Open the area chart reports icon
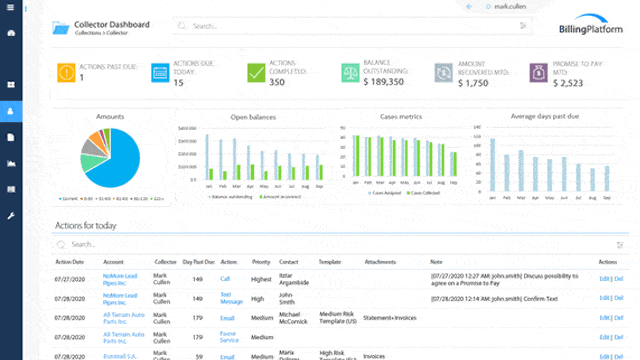The height and width of the screenshot is (360, 640). (x=11, y=163)
